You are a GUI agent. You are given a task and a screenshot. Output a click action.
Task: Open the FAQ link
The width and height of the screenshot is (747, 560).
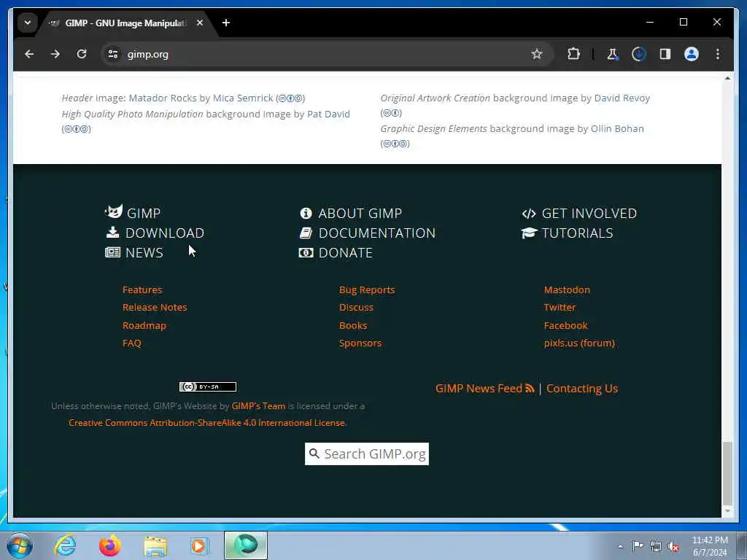pos(132,343)
